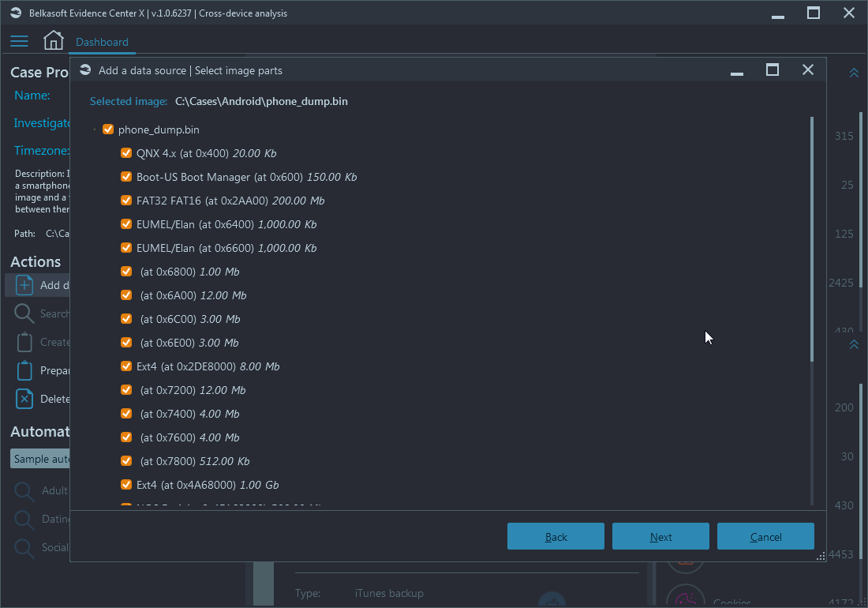Select the Ext4 at 0x2DE8000 row
The image size is (868, 608).
(x=208, y=366)
